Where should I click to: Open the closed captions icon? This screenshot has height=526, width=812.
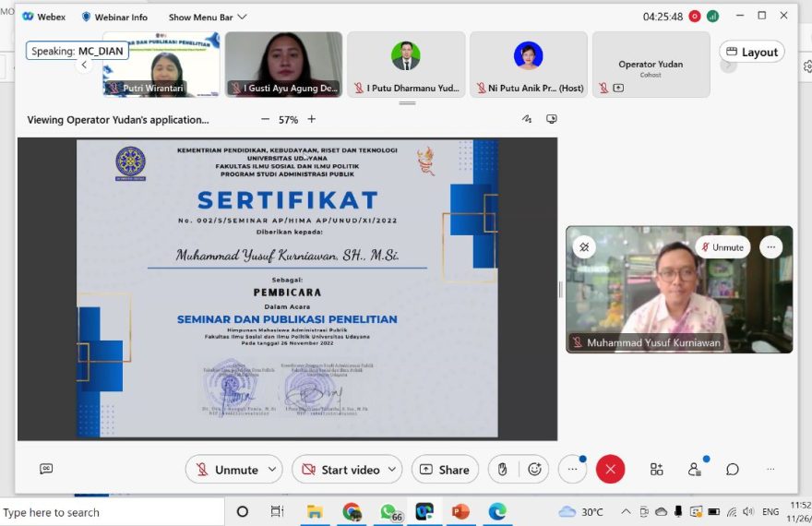pyautogui.click(x=46, y=469)
